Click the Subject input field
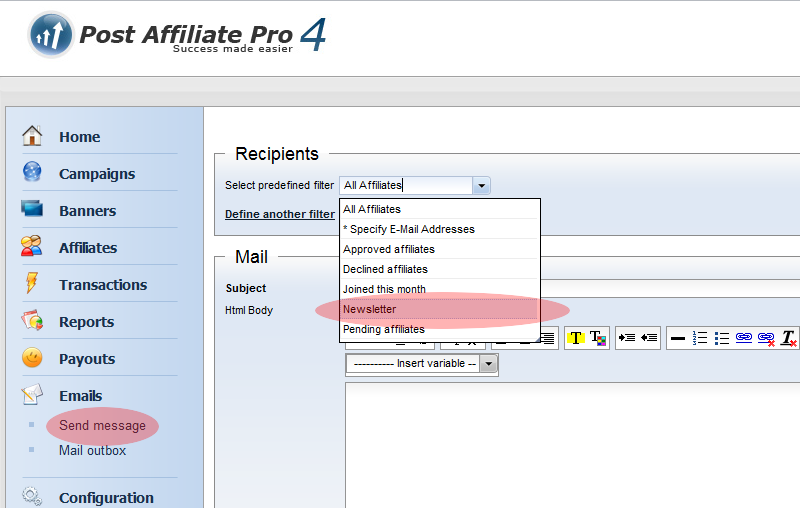 click(x=669, y=288)
